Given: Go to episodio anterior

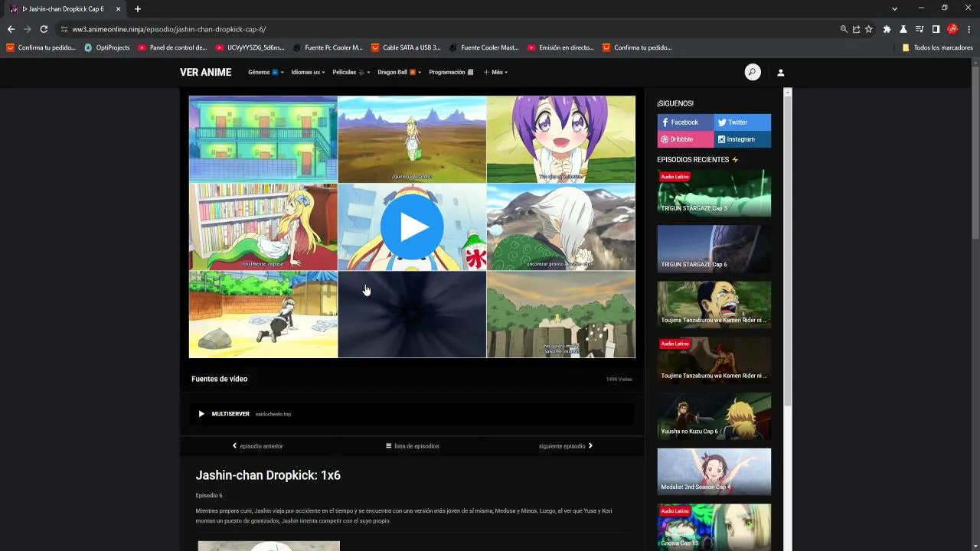Looking at the screenshot, I should 257,446.
